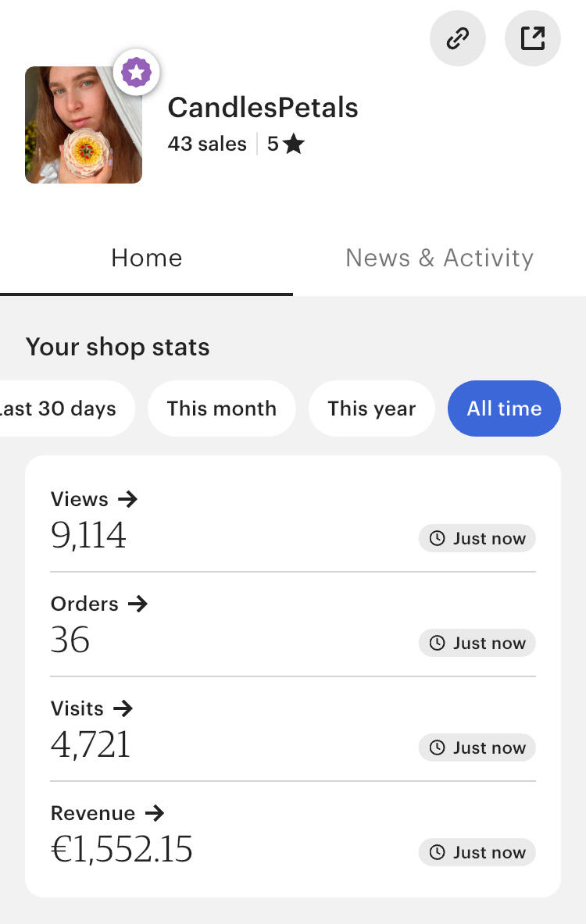Select the This year filter

coord(371,408)
